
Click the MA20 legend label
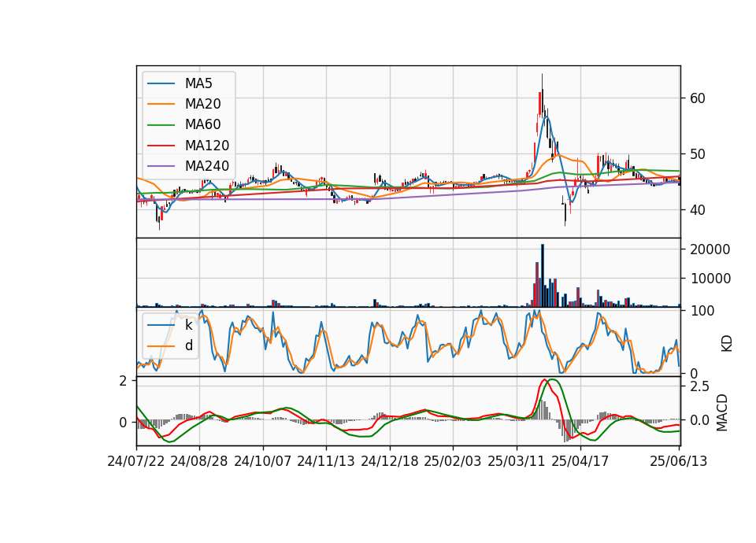coord(202,104)
